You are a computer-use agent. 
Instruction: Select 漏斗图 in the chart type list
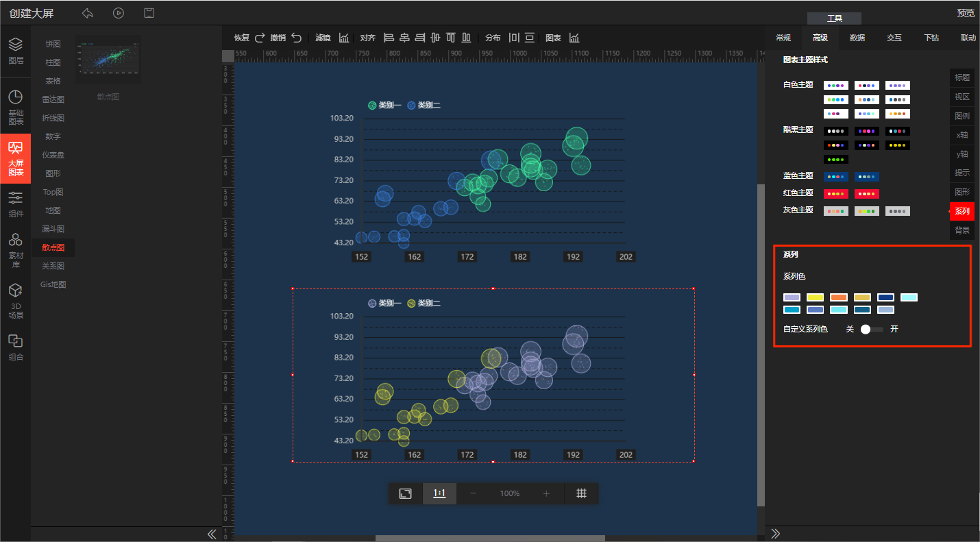[x=53, y=230]
